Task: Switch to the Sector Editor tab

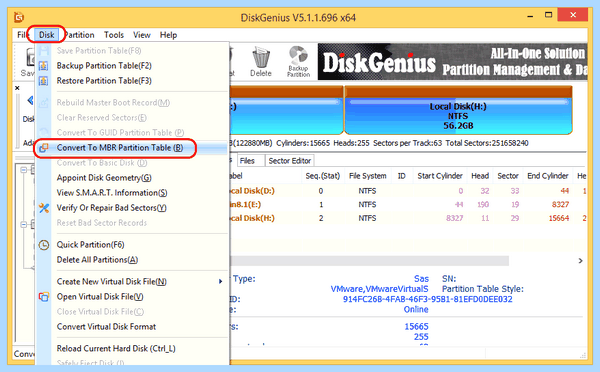Action: coord(290,161)
